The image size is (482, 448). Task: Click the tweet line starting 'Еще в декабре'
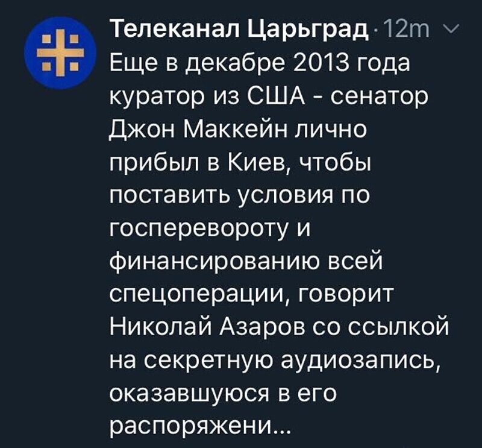click(260, 64)
